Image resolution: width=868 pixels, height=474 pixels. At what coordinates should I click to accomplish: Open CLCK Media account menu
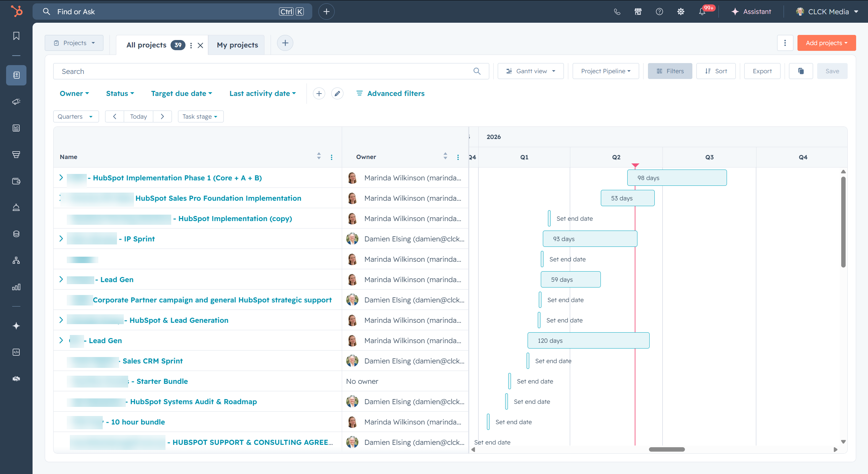[827, 12]
